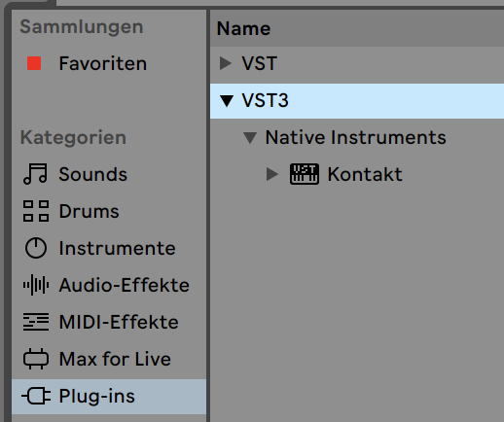The height and width of the screenshot is (422, 504).
Task: Collapse the VST3 folder triangle
Action: point(227,101)
